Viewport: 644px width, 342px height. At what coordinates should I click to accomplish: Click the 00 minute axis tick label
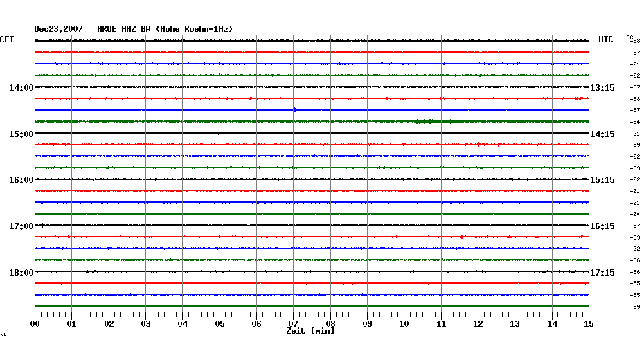pos(35,323)
